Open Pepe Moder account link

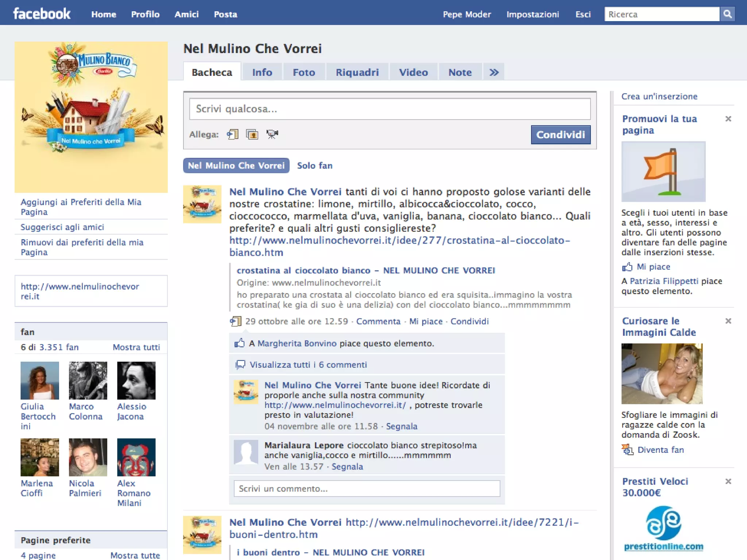(467, 14)
